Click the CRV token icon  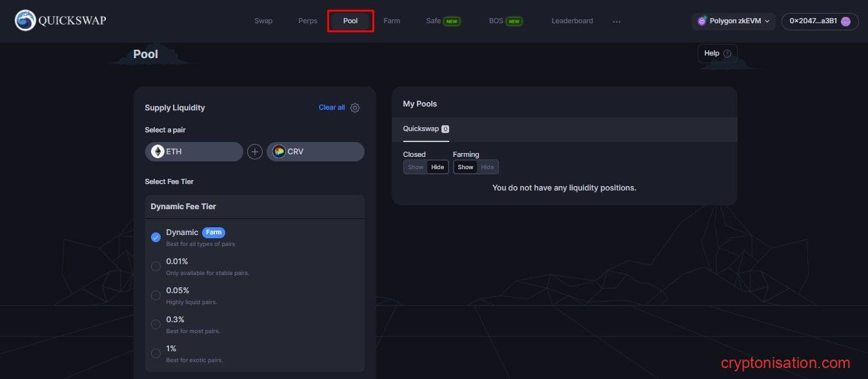[x=279, y=152]
